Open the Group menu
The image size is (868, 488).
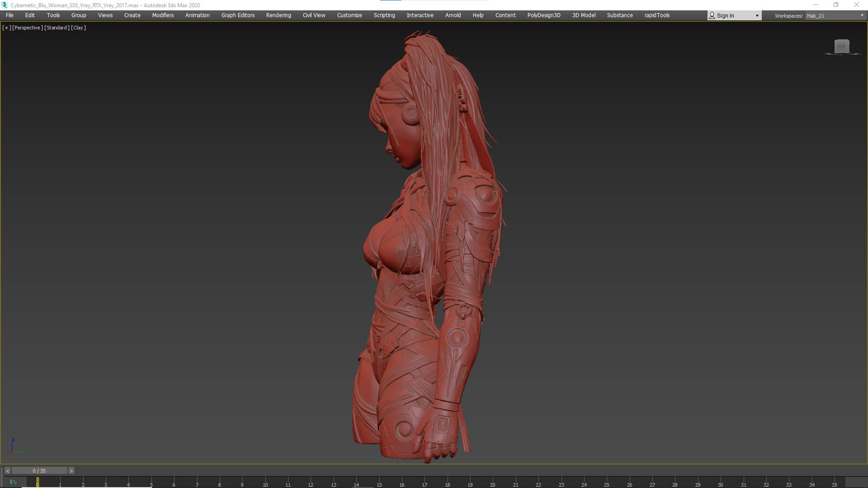pos(79,15)
